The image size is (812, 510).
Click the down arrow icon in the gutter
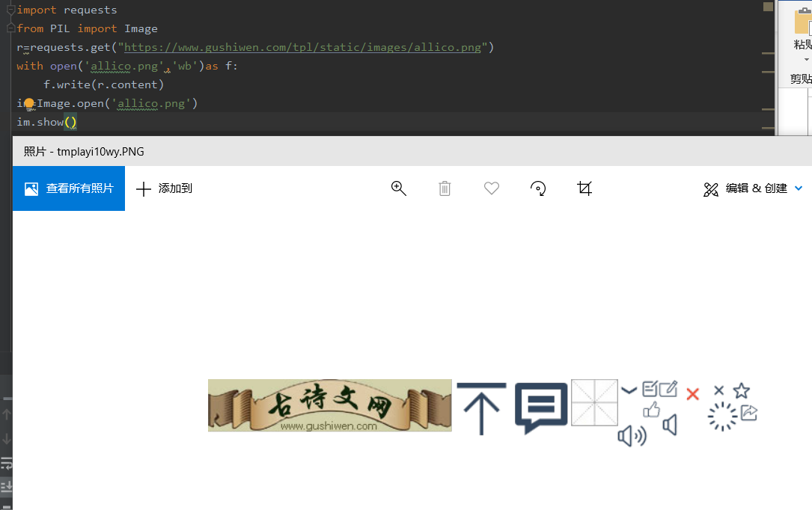coord(7,439)
